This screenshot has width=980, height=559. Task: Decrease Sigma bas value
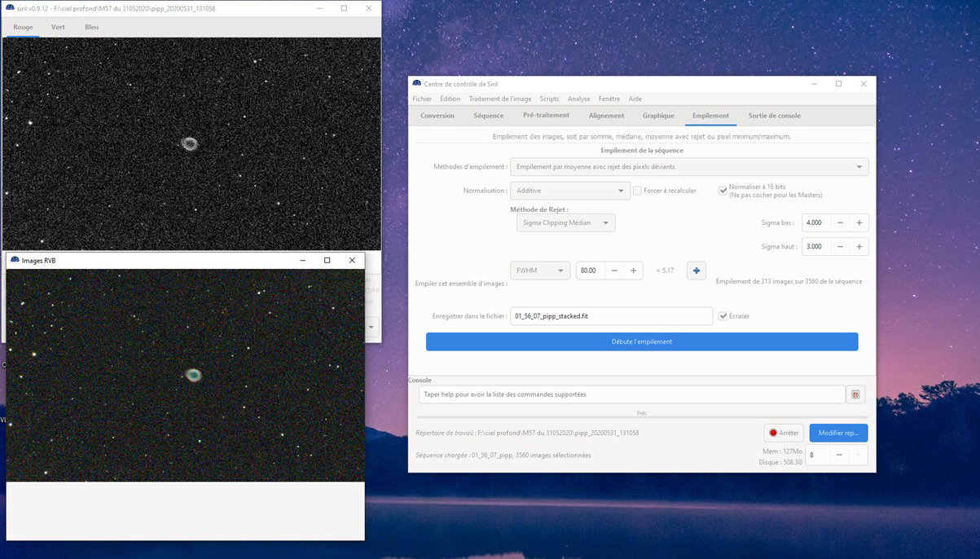[x=840, y=222]
